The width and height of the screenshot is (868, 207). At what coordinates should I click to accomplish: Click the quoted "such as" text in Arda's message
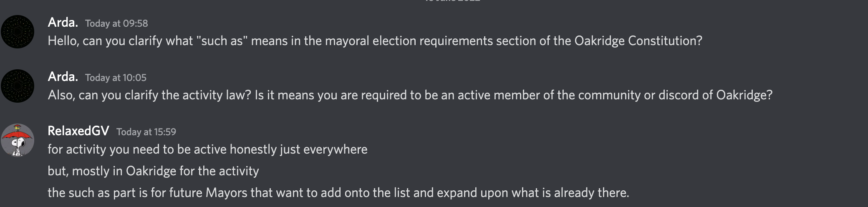(x=222, y=41)
